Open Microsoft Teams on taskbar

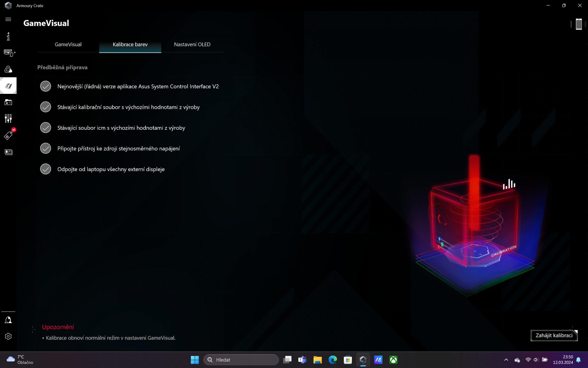(x=302, y=360)
